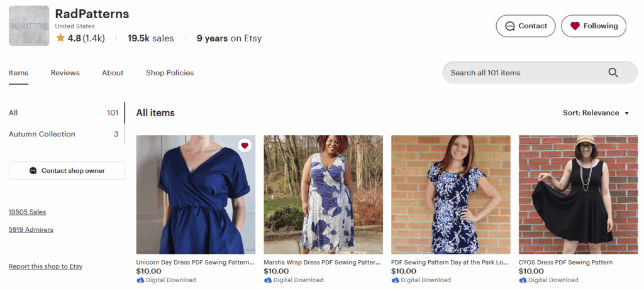This screenshot has height=289, width=644.
Task: Open the Marsha Wrap Dress product thumbnail
Action: tap(323, 194)
